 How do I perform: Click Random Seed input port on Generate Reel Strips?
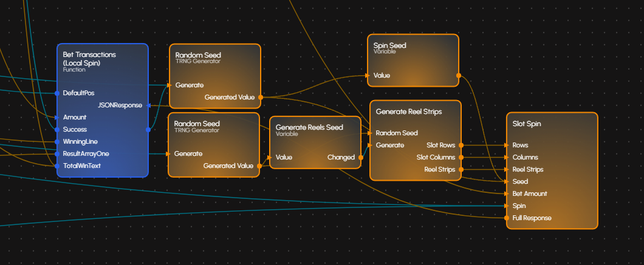pyautogui.click(x=370, y=133)
